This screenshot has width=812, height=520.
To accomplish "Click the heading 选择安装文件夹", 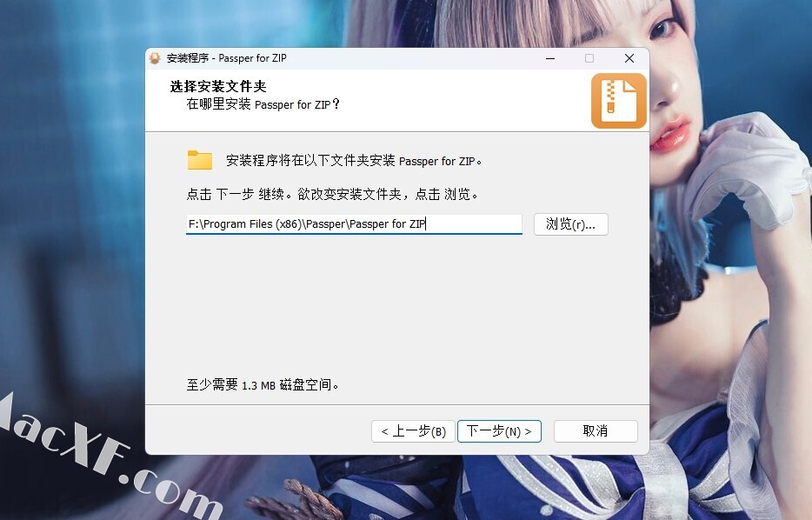I will [218, 86].
